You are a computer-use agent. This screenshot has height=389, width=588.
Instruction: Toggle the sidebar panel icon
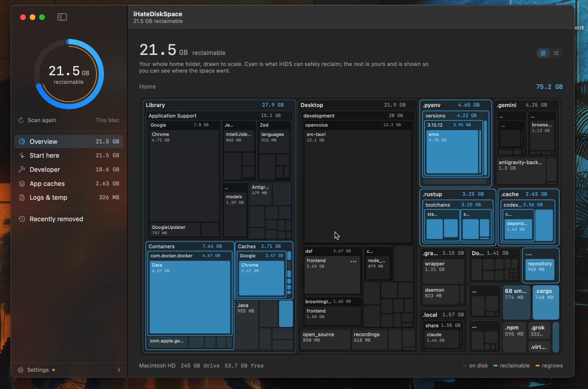[x=62, y=17]
